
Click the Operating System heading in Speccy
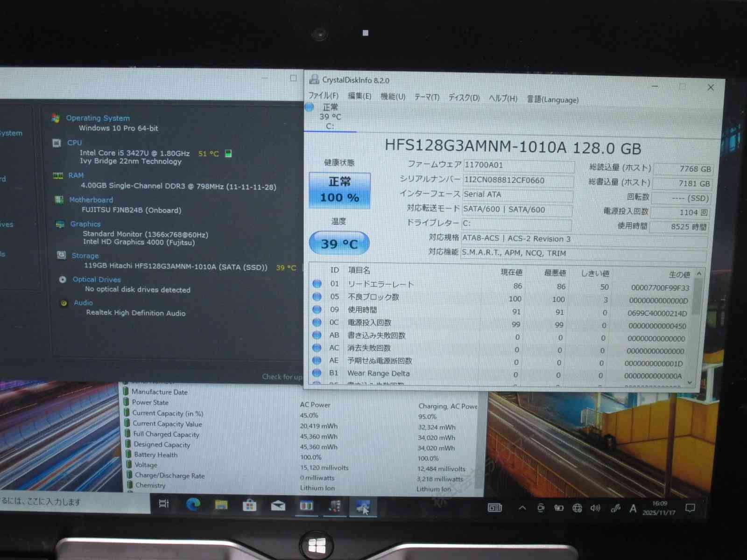98,118
